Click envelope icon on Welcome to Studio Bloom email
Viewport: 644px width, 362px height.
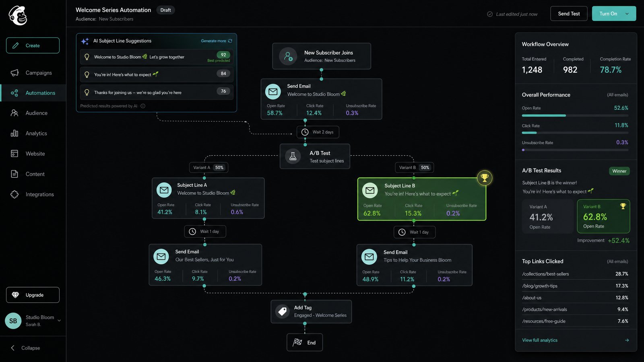click(x=273, y=92)
